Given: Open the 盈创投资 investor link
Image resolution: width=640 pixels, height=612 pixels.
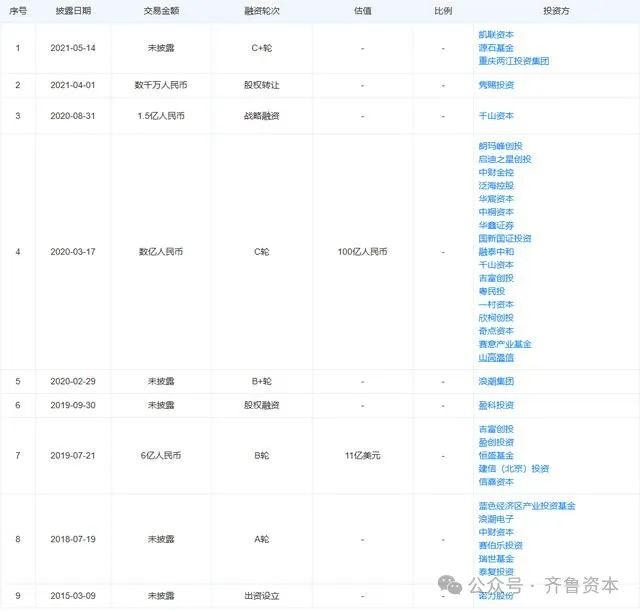Looking at the screenshot, I should 496,442.
